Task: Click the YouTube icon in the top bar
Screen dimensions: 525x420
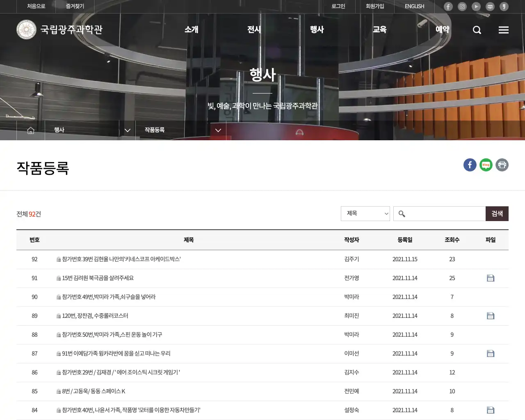Action: (x=476, y=6)
